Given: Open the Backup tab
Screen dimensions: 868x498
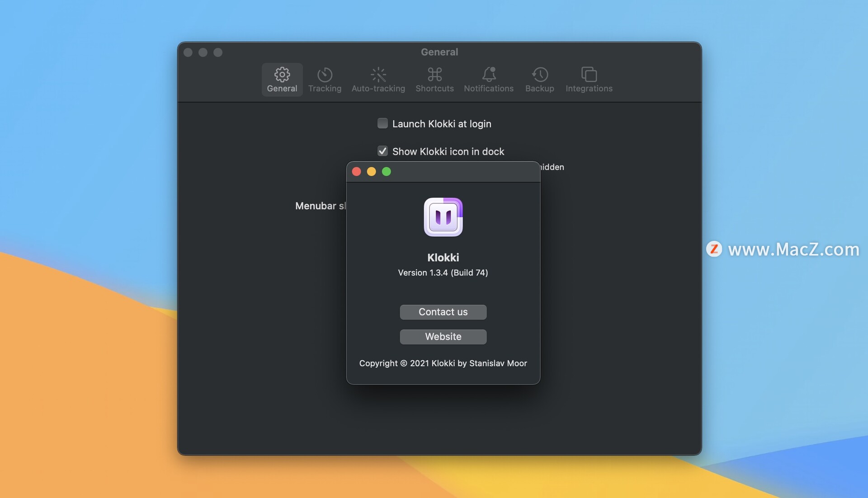Looking at the screenshot, I should tap(539, 80).
